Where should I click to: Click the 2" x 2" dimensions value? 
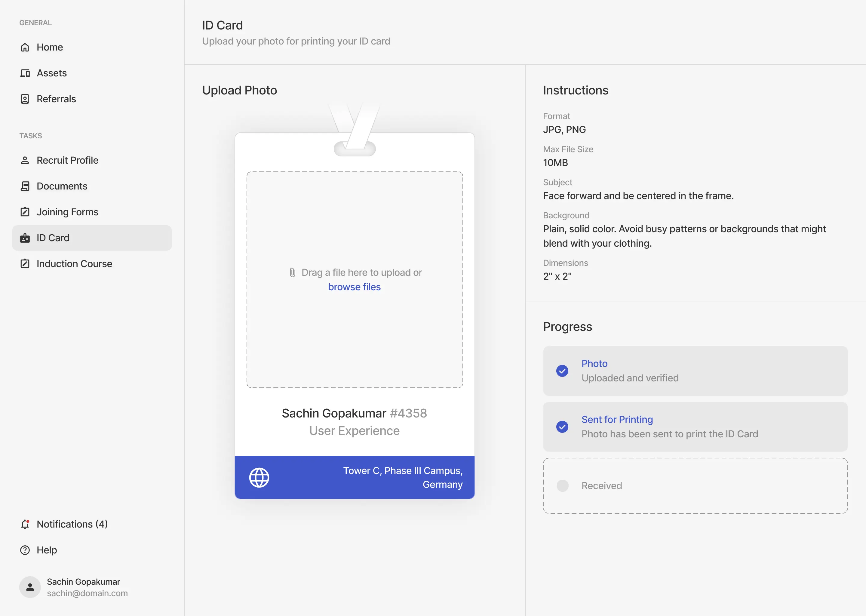pos(557,276)
